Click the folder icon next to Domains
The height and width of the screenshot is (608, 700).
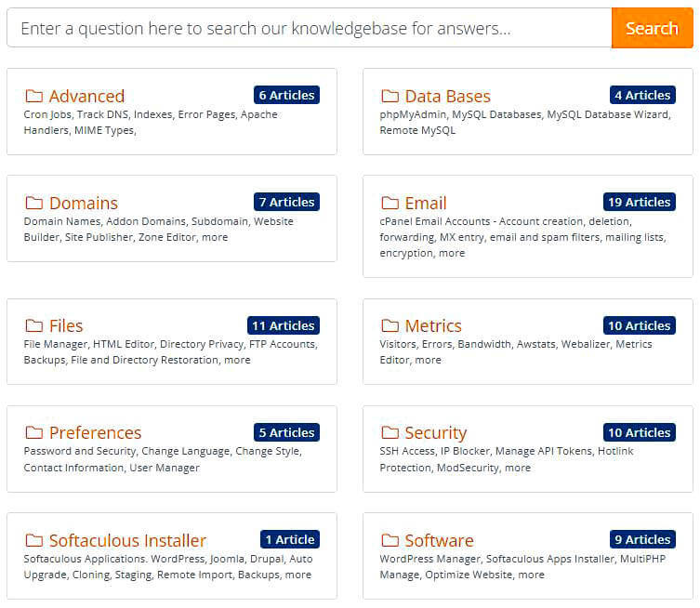coord(33,204)
